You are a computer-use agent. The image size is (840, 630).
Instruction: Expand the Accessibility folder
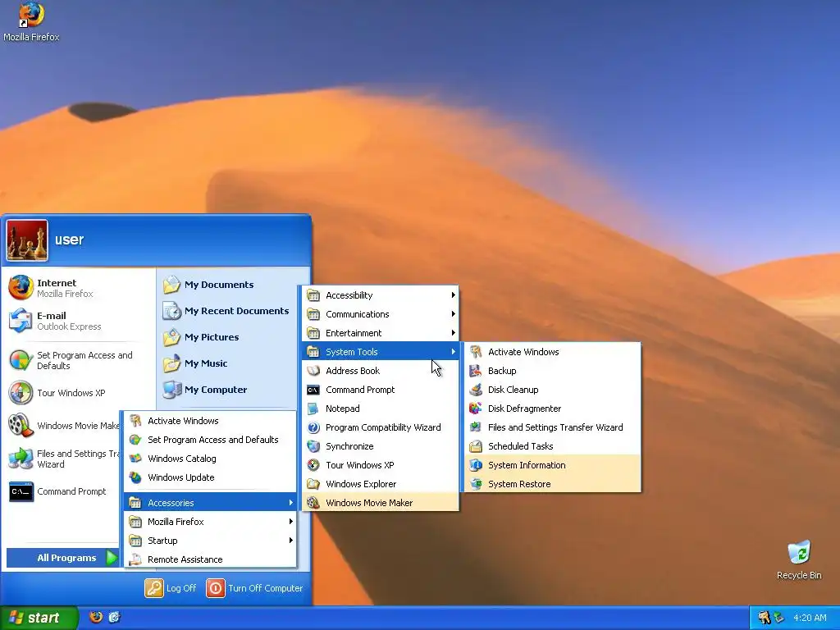coord(381,295)
